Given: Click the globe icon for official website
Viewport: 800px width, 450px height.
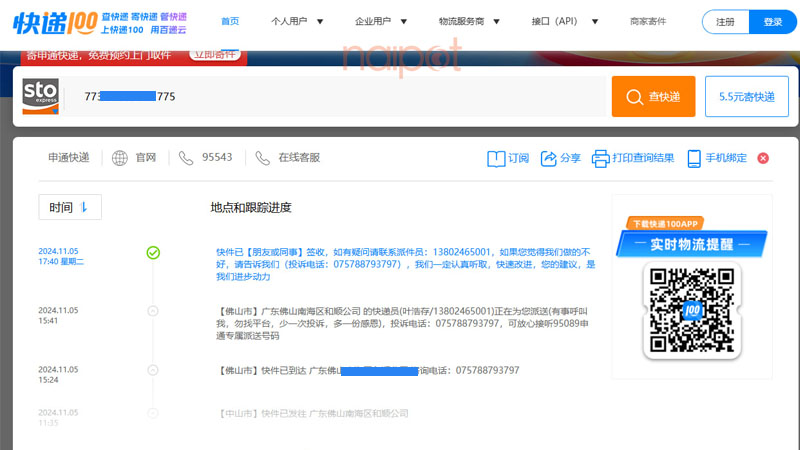Looking at the screenshot, I should click(x=120, y=158).
